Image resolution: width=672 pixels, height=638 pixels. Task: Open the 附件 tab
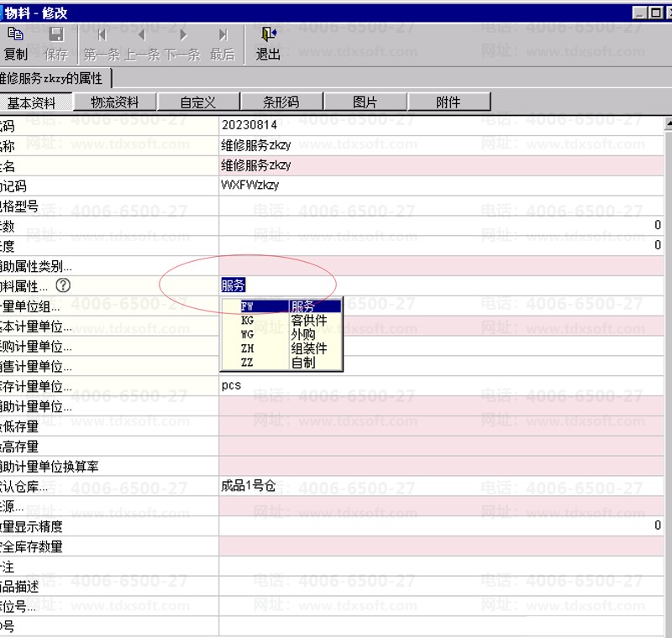pos(449,102)
